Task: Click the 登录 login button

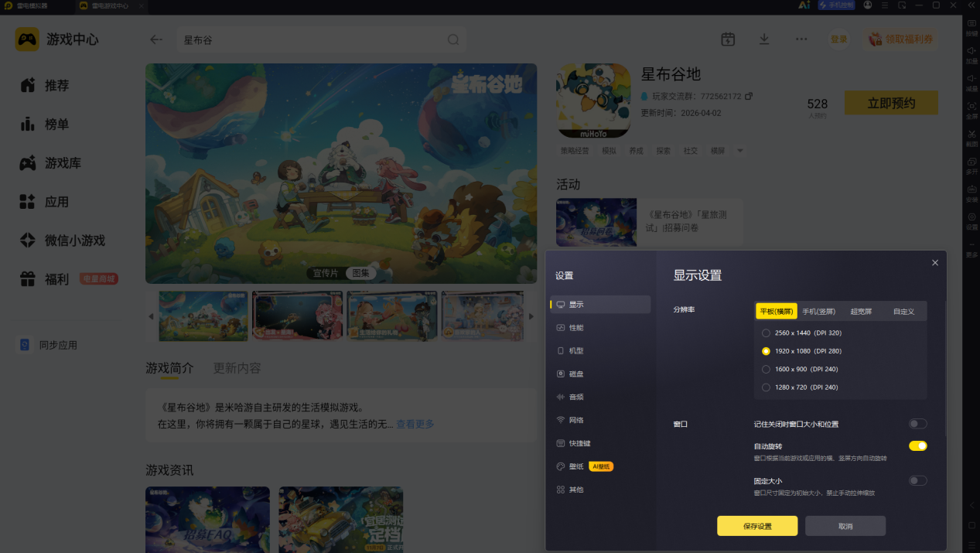Action: [x=839, y=39]
